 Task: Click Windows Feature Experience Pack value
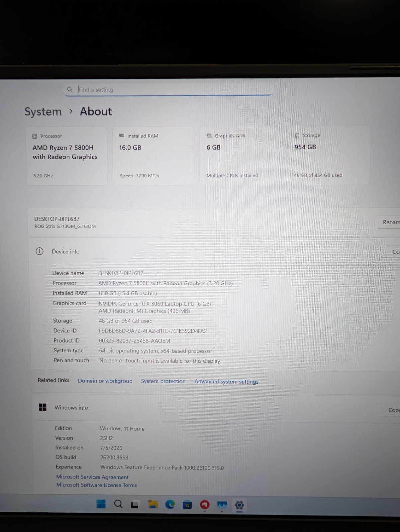pyautogui.click(x=162, y=467)
